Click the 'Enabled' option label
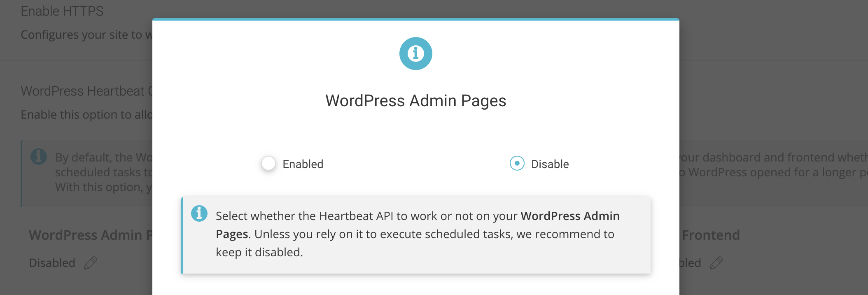The width and height of the screenshot is (868, 295). [303, 164]
